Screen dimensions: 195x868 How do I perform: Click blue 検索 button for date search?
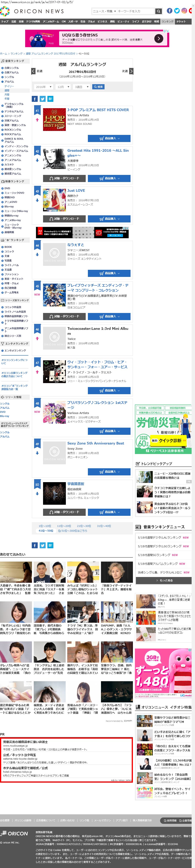pyautogui.click(x=98, y=87)
